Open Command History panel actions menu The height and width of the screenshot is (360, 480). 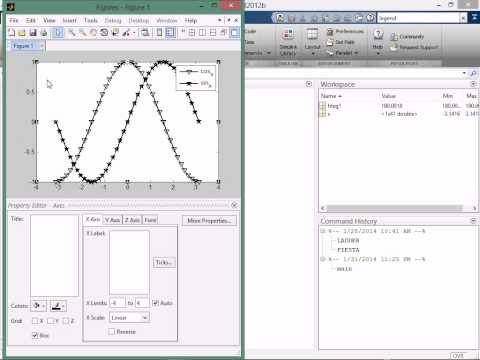(473, 221)
